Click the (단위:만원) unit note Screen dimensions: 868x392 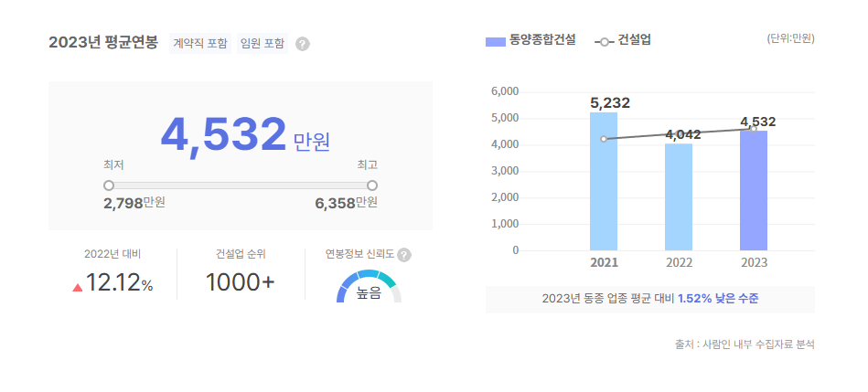790,39
